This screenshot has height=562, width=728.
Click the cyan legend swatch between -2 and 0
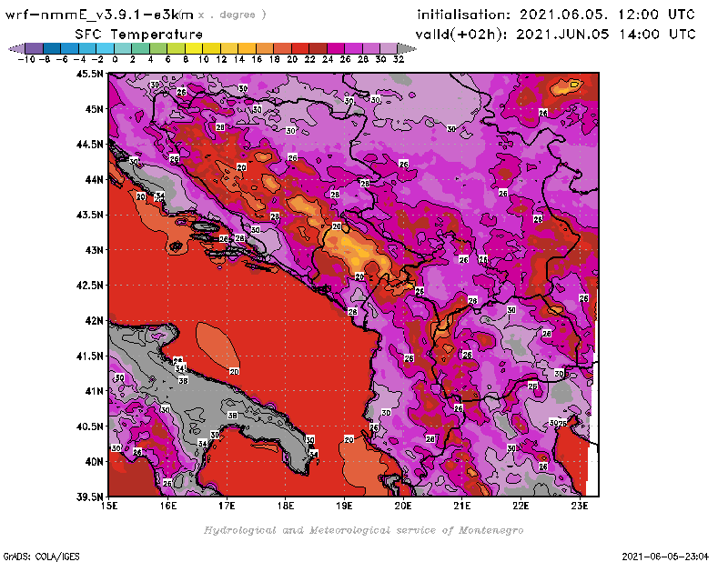[x=105, y=48]
